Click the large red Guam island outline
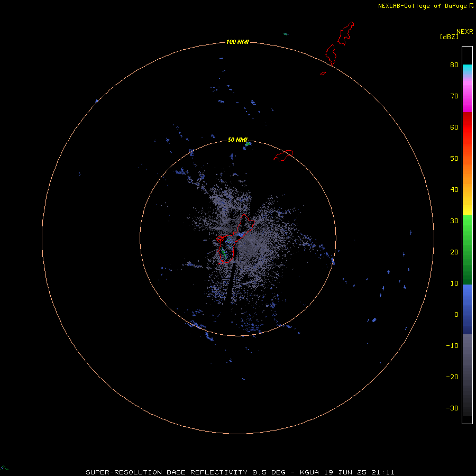 [235, 239]
